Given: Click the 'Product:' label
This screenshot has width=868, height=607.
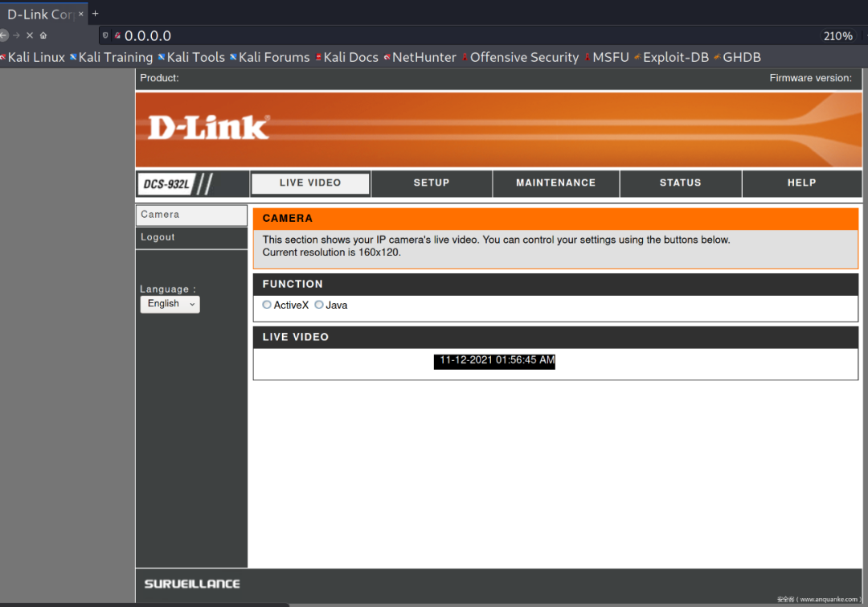Looking at the screenshot, I should [x=159, y=78].
